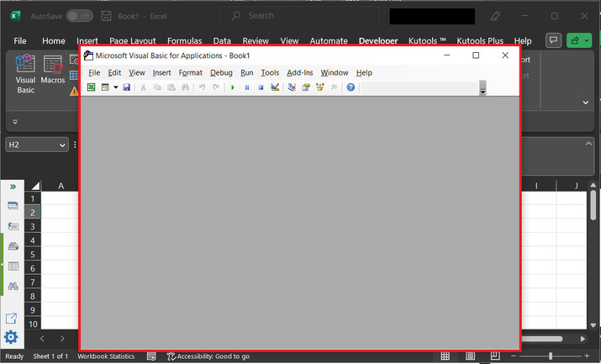The width and height of the screenshot is (601, 364).
Task: Expand Kutools navigation pane double arrow
Action: (x=13, y=187)
